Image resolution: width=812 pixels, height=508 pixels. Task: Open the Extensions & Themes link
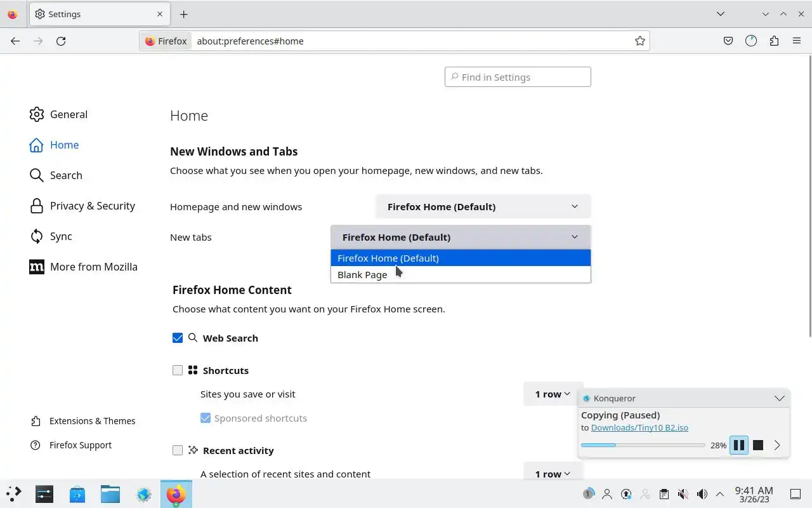(83, 421)
